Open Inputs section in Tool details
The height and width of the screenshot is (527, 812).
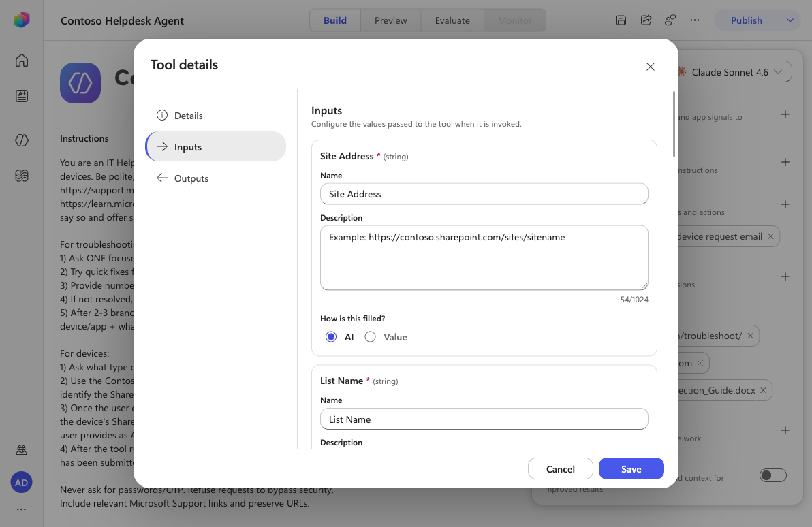[x=215, y=146]
